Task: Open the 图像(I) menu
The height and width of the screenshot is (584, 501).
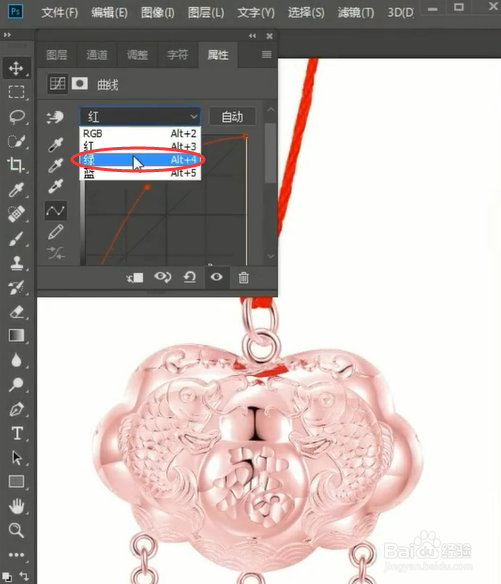Action: click(x=158, y=13)
